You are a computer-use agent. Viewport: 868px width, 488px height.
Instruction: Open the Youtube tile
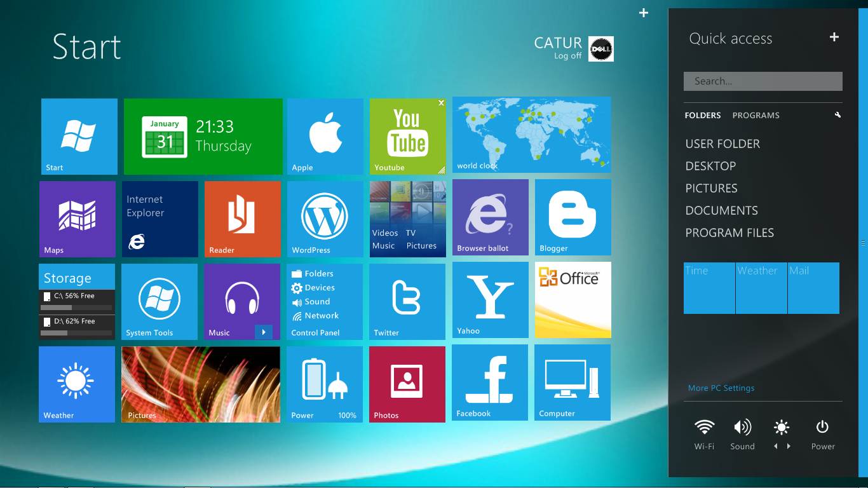pos(408,137)
